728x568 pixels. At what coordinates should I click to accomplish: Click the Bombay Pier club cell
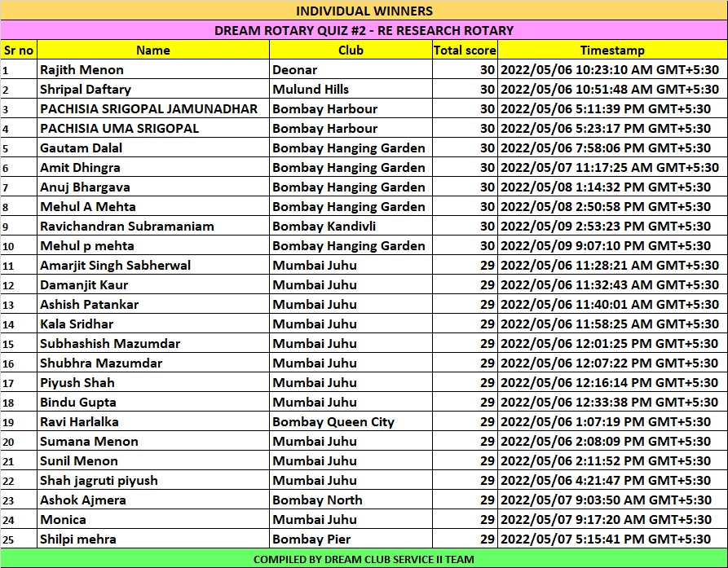pyautogui.click(x=351, y=539)
